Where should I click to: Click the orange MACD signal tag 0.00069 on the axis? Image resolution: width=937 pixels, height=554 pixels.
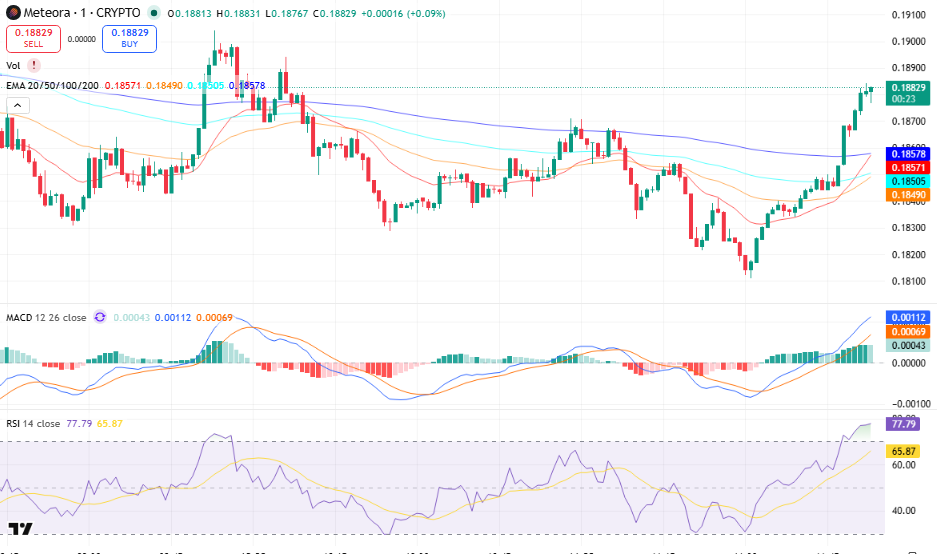908,332
